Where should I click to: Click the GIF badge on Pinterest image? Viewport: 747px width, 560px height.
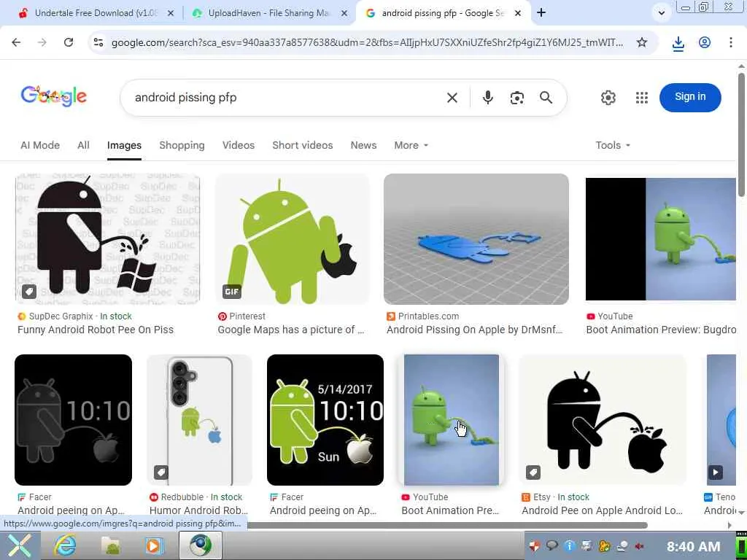point(231,292)
